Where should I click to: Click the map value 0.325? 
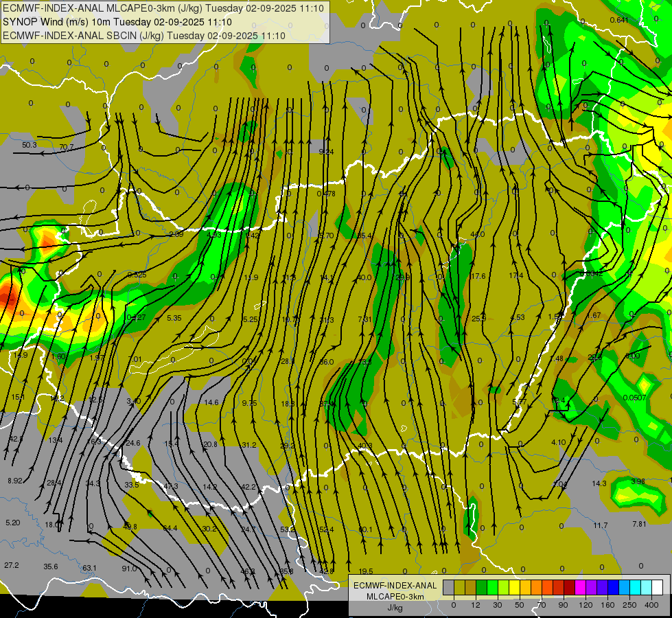pos(137,275)
